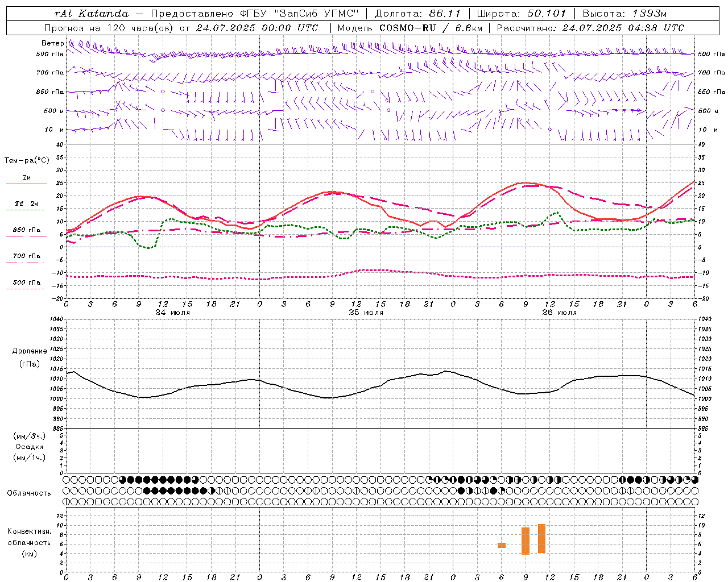Click the 500 м wind level label on left

tap(54, 111)
